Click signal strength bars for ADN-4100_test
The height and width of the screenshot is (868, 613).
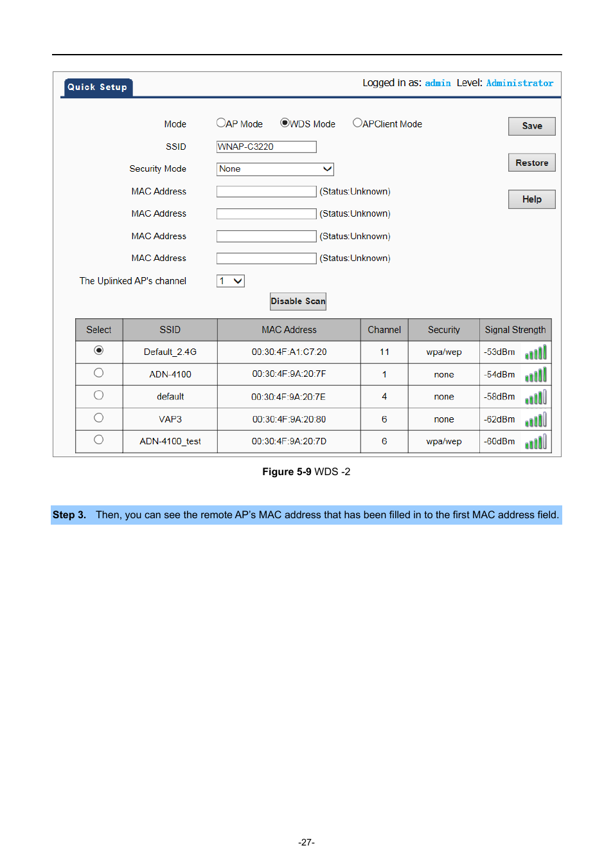pyautogui.click(x=536, y=442)
